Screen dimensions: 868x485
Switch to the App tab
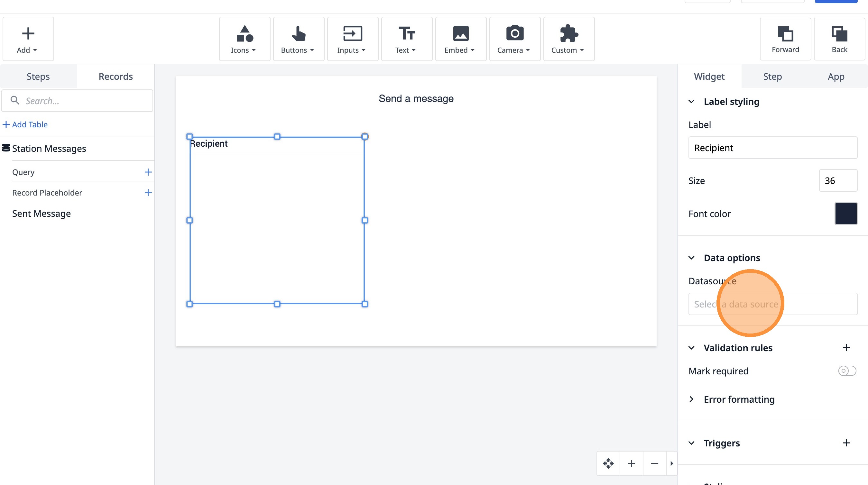[836, 77]
